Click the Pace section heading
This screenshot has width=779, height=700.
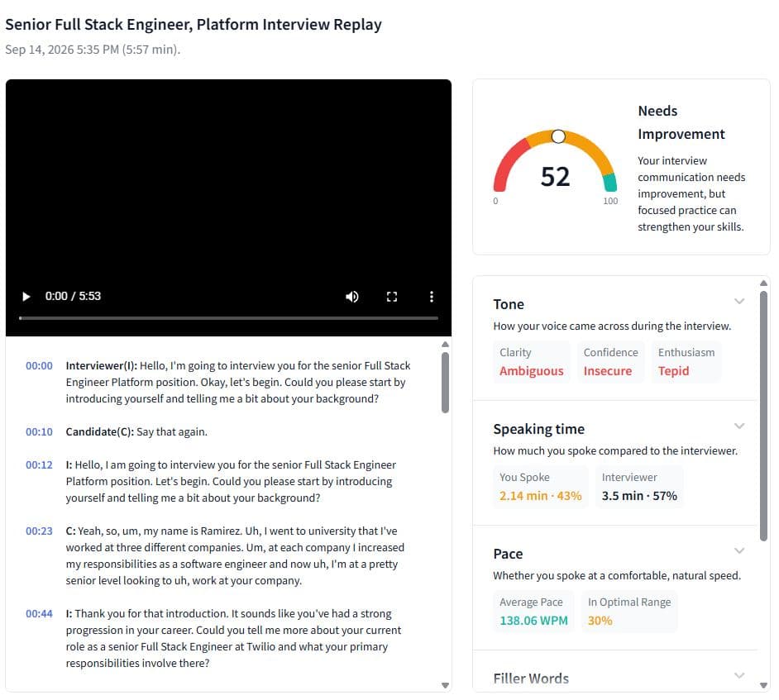coord(508,554)
